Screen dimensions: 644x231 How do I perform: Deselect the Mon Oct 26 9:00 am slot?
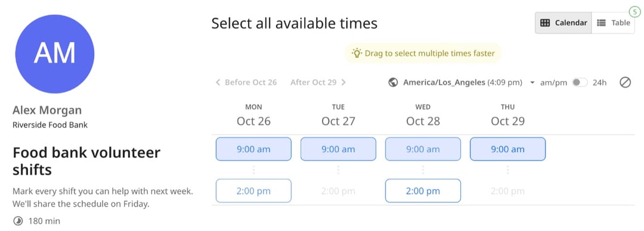pos(253,149)
